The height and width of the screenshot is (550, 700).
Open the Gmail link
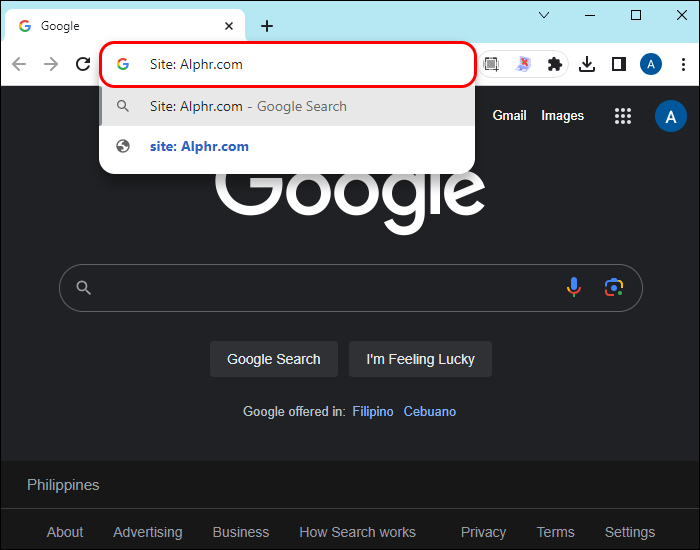(509, 116)
